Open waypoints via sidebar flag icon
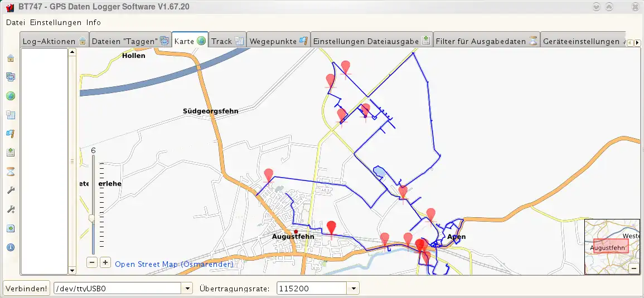 click(x=10, y=134)
